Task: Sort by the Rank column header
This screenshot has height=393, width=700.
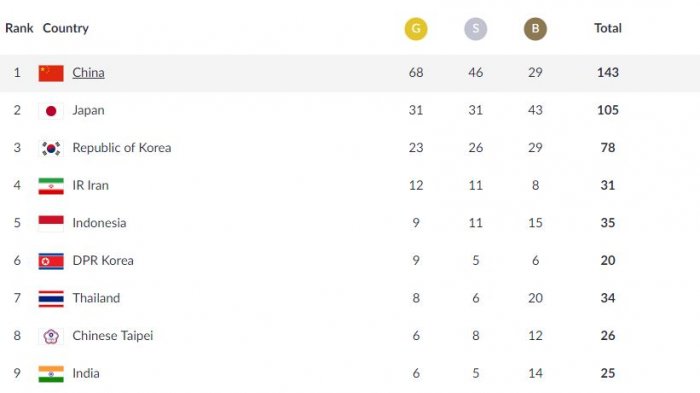Action: 19,28
